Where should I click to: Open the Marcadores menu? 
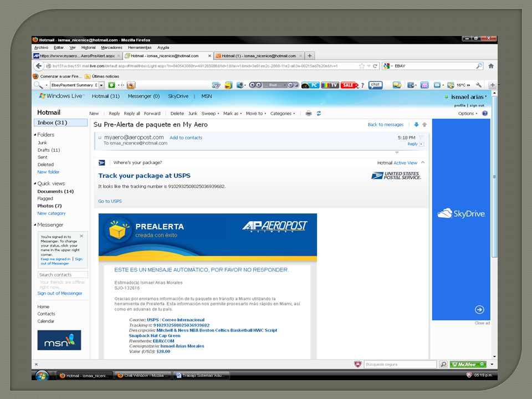click(x=111, y=48)
